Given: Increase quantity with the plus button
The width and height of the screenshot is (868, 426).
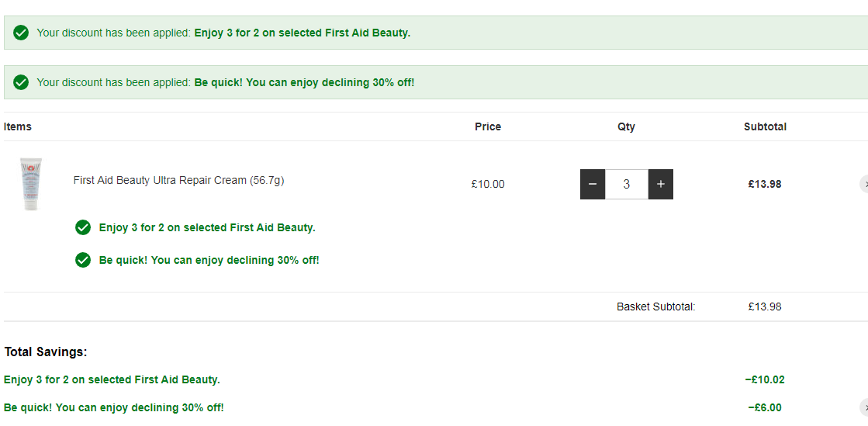Looking at the screenshot, I should [660, 184].
